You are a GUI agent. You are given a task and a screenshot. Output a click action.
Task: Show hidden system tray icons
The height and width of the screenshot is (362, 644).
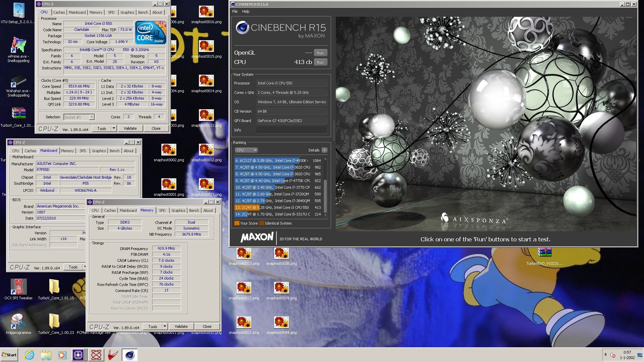tap(605, 355)
